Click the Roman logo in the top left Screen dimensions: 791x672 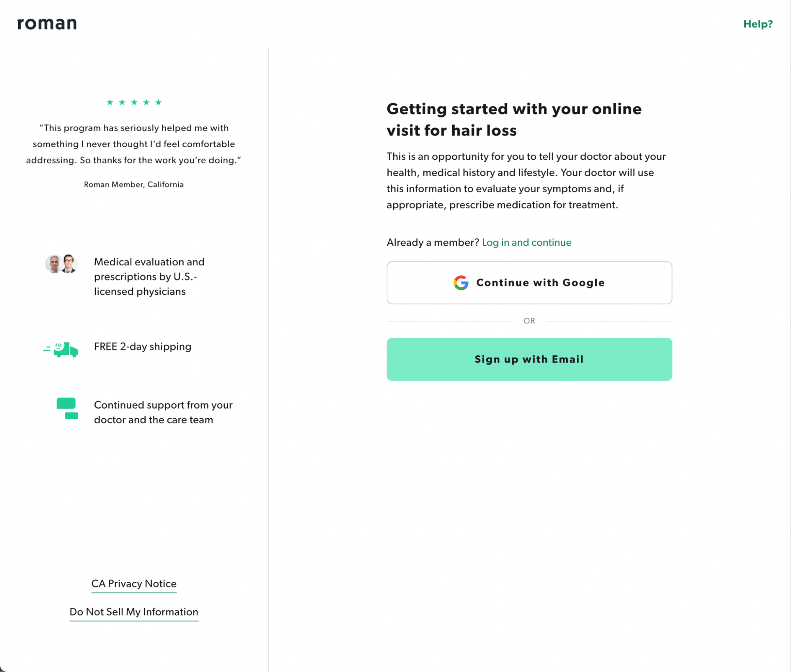click(47, 23)
